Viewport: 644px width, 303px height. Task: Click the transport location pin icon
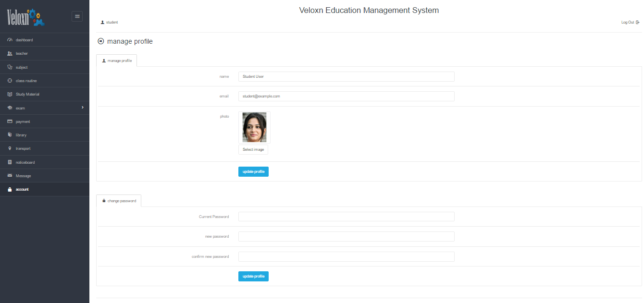click(10, 148)
